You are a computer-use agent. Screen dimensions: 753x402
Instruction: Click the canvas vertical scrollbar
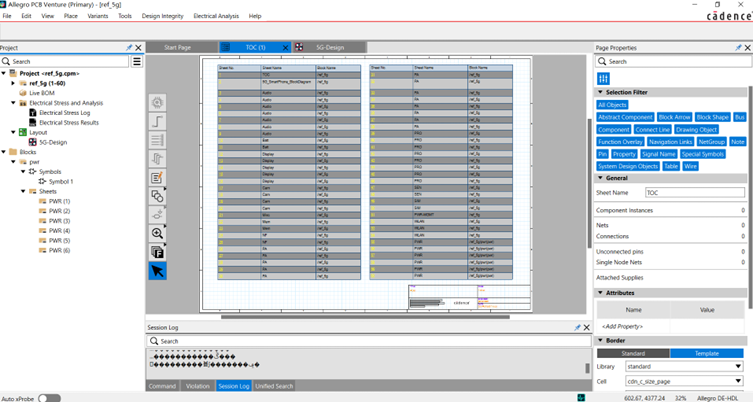[x=589, y=183]
